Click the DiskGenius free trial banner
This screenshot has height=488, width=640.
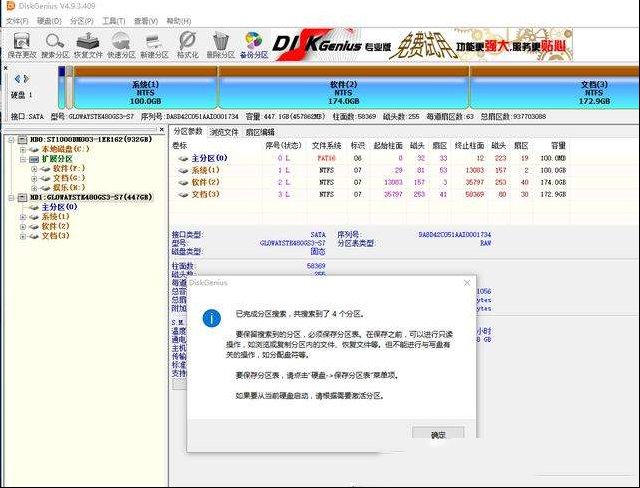[422, 44]
